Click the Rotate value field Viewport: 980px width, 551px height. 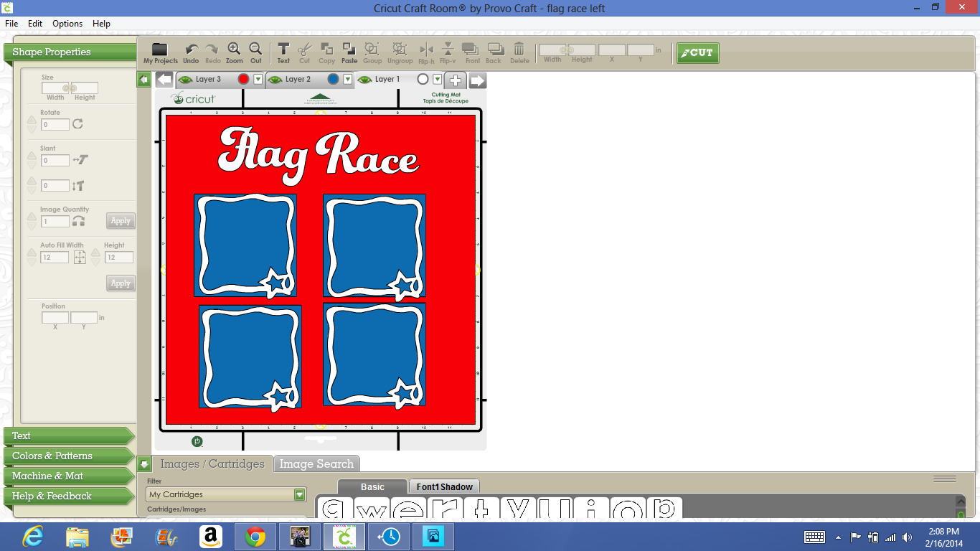pos(55,124)
